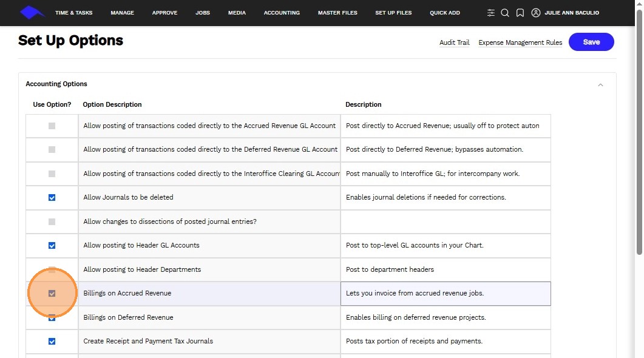Image resolution: width=644 pixels, height=358 pixels.
Task: Toggle Create Receipt and Payment Tax Journals
Action: (52, 342)
